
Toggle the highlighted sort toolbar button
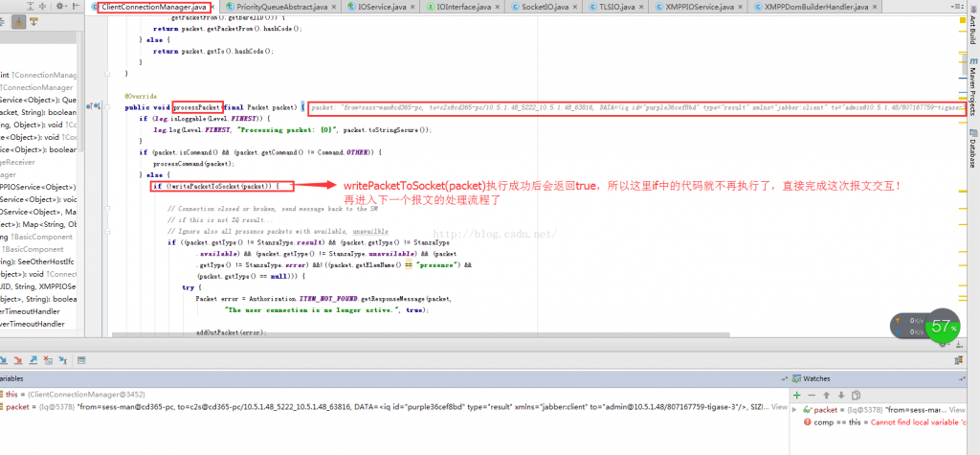[x=18, y=22]
